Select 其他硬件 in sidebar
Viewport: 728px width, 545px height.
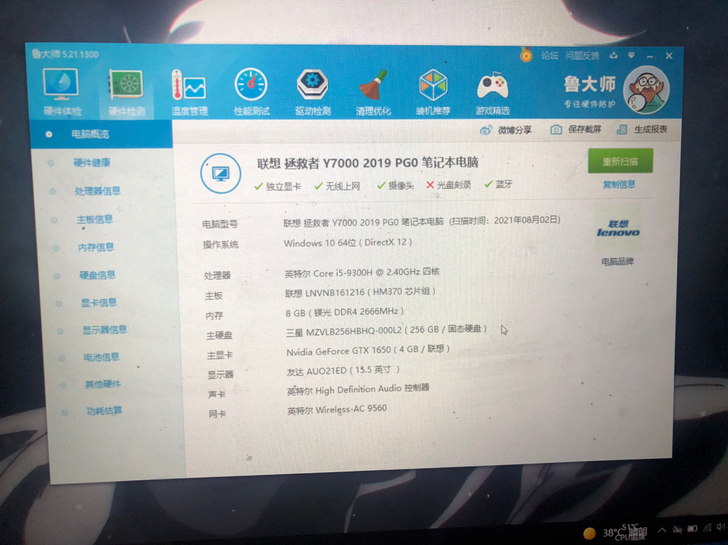tap(103, 384)
